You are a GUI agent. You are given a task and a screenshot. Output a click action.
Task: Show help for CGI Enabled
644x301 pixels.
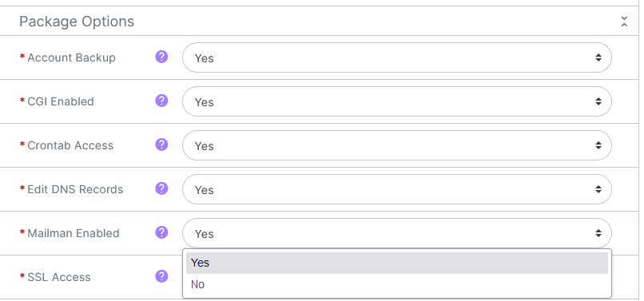tap(161, 101)
